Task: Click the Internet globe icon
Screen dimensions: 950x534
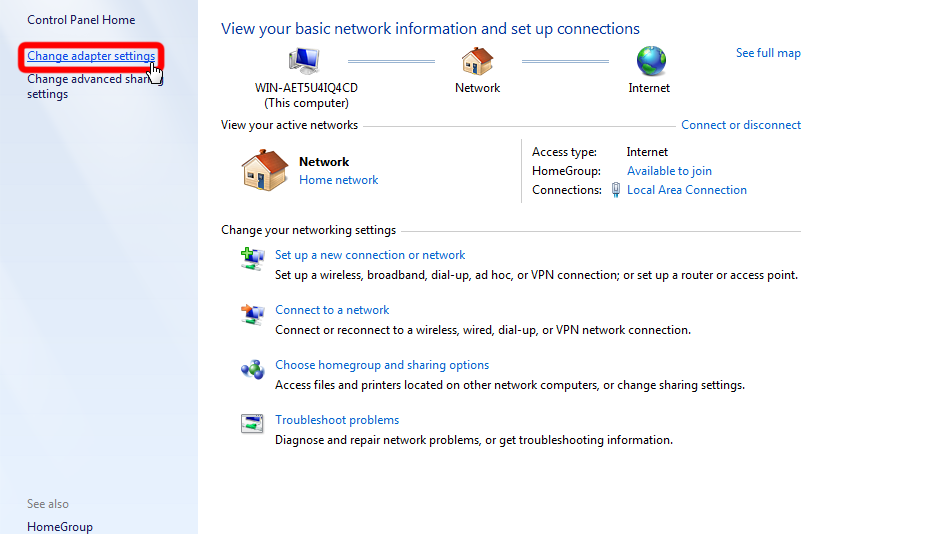Action: [x=650, y=62]
